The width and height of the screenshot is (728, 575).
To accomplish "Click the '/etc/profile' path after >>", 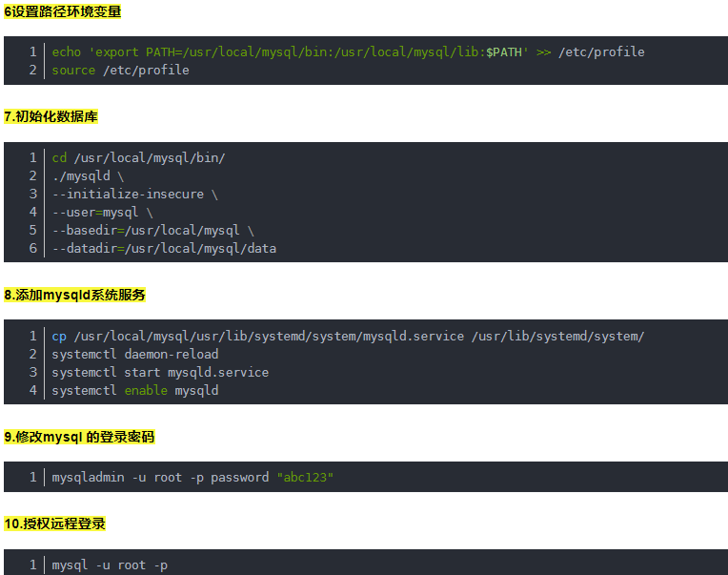I will coord(601,52).
